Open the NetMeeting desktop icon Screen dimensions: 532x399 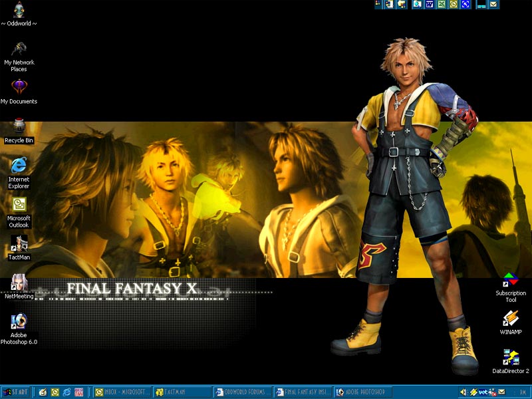(19, 282)
